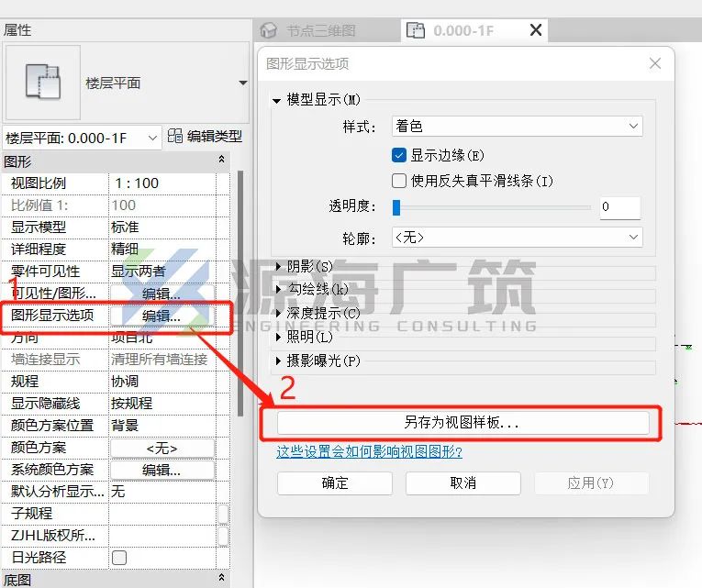The width and height of the screenshot is (702, 588).
Task: Collapse the 模型显示(M) section
Action: point(277,101)
